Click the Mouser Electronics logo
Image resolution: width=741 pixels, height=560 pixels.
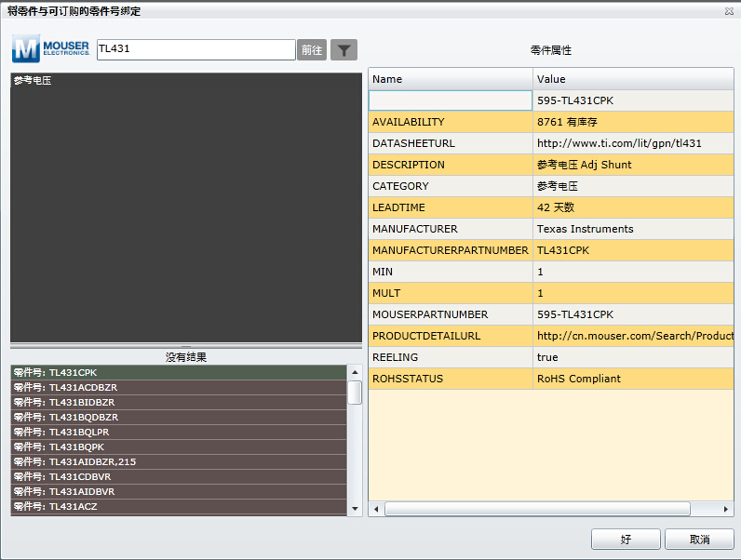[x=50, y=48]
